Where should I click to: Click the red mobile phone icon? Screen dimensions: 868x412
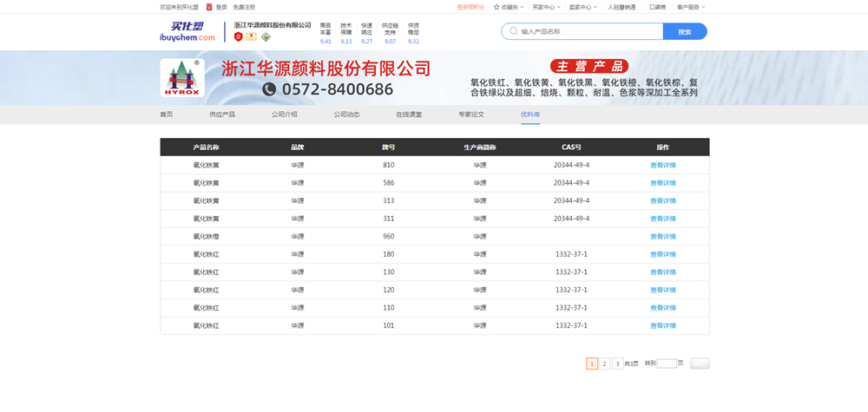coord(209,7)
